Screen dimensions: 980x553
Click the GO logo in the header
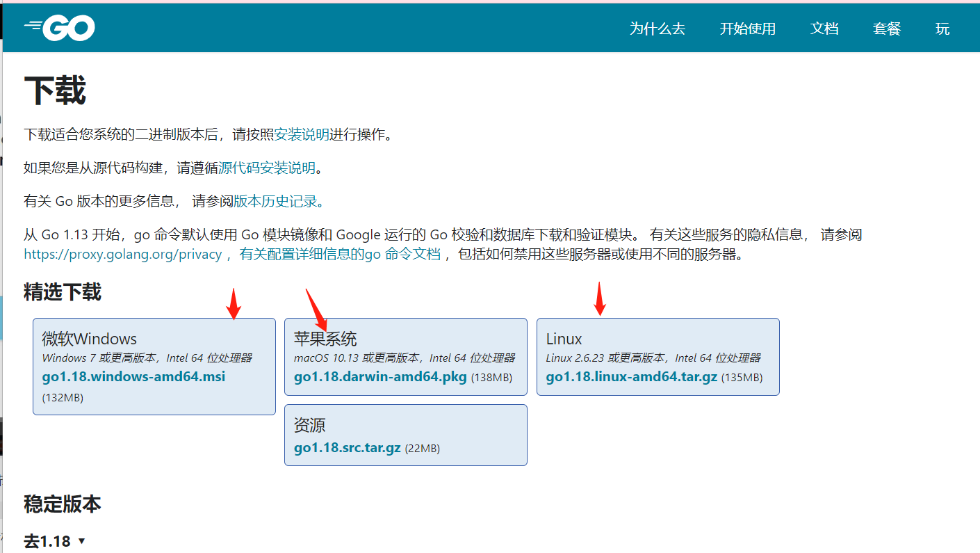click(59, 27)
